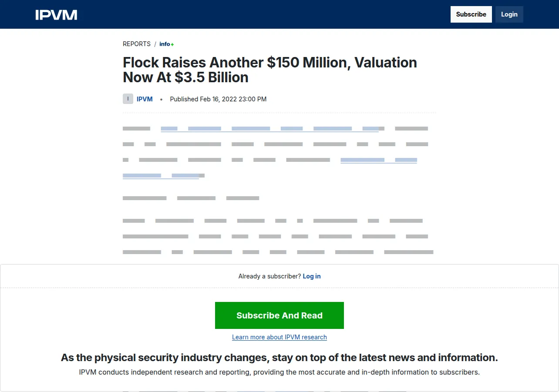Click the published date text
Viewport: 559px width, 392px height.
218,99
